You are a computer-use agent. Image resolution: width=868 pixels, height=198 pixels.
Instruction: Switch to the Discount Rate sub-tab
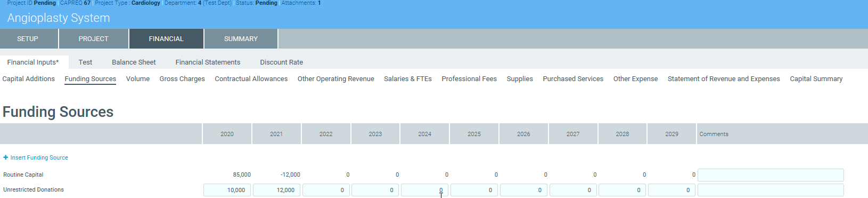point(281,62)
